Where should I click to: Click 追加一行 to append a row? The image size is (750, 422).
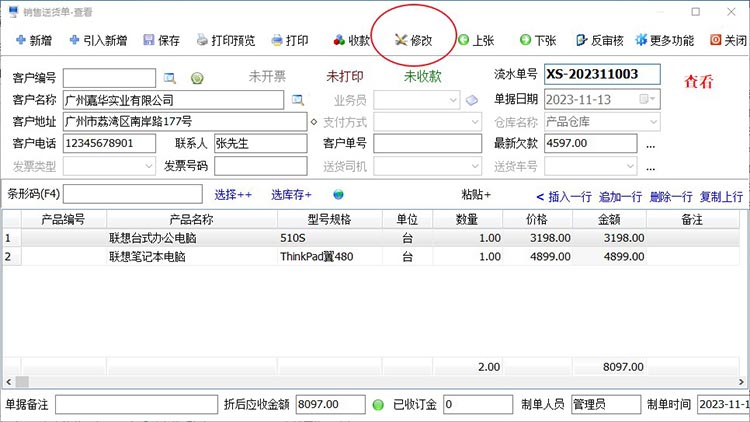point(620,197)
